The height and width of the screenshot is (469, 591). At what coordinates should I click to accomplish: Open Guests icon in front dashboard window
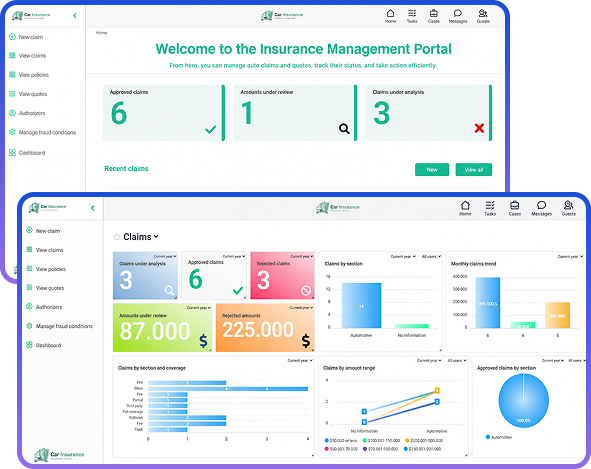(568, 208)
